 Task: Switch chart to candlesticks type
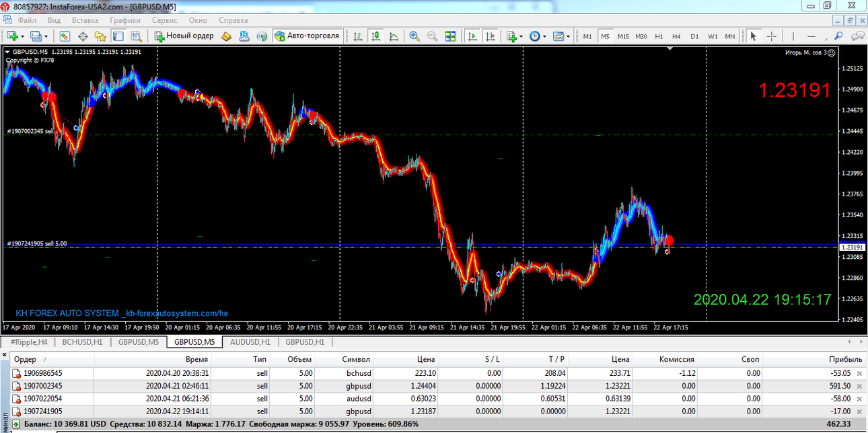376,36
